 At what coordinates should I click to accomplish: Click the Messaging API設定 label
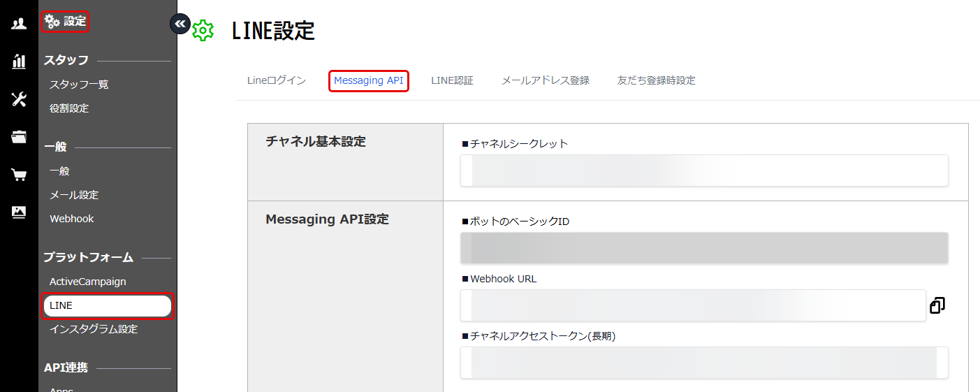coord(327,219)
